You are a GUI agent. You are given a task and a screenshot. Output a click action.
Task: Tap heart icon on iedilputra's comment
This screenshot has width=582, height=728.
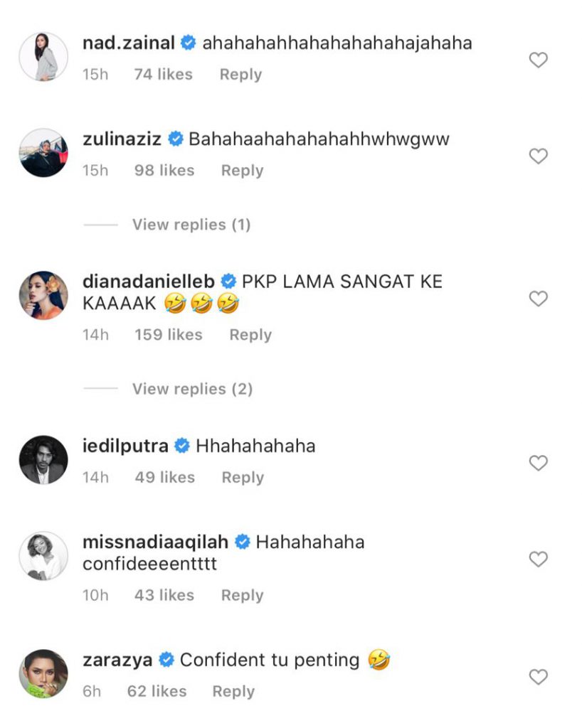coord(539,464)
